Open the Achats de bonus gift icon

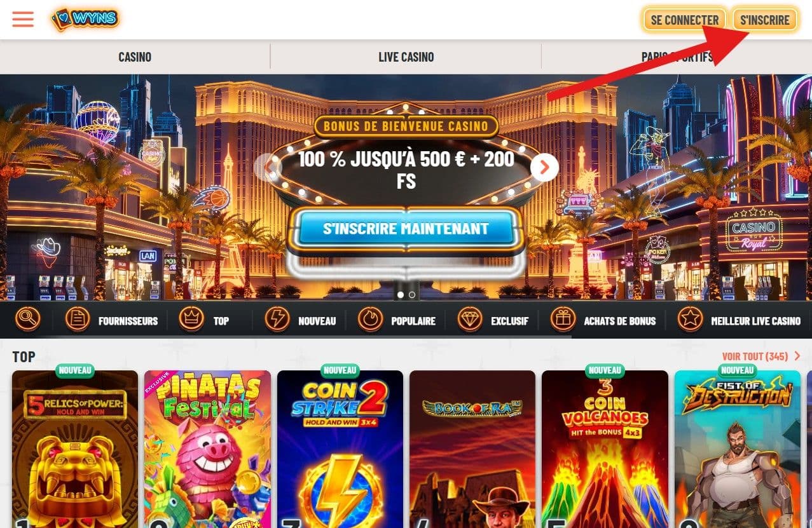(563, 320)
